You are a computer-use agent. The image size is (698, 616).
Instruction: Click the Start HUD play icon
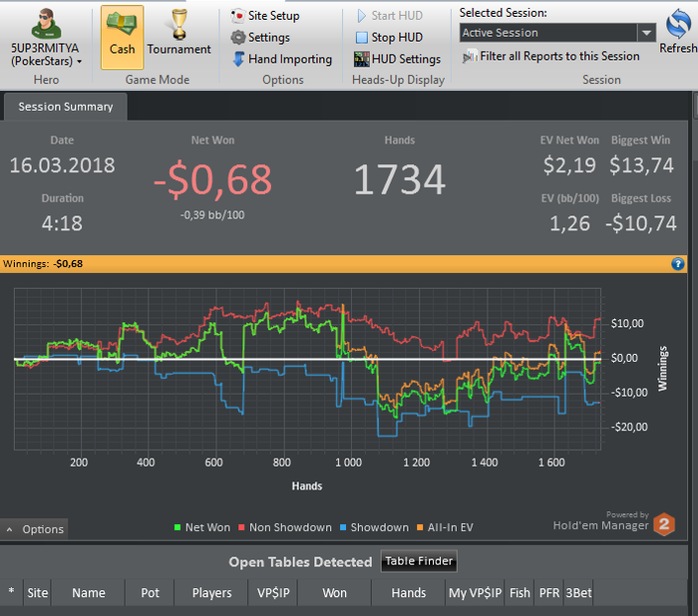coord(361,16)
